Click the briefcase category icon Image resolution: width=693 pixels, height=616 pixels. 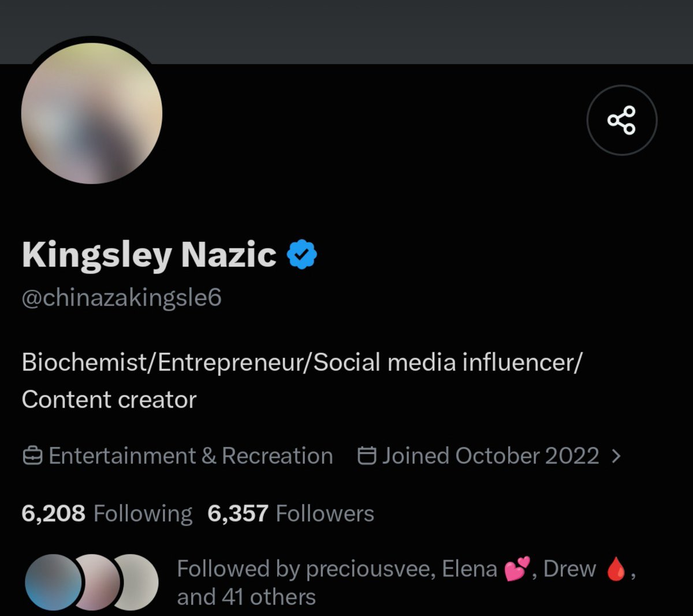(x=32, y=456)
